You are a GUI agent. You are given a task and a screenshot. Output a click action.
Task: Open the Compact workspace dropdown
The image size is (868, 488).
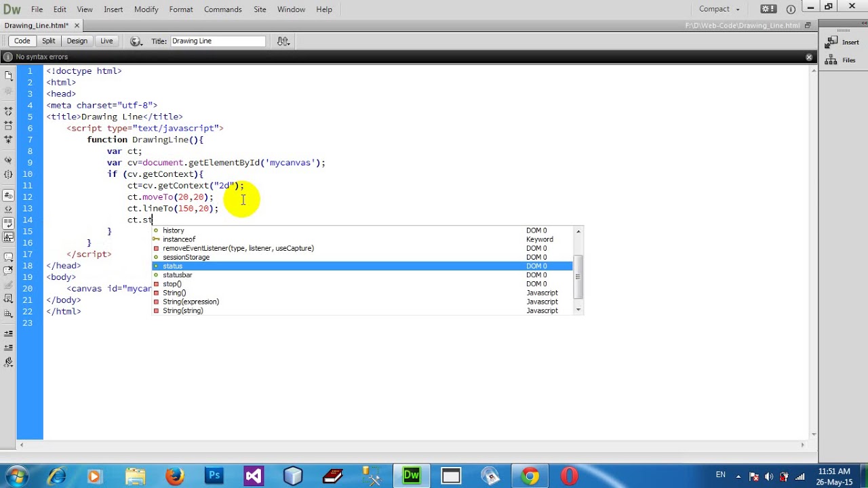719,9
